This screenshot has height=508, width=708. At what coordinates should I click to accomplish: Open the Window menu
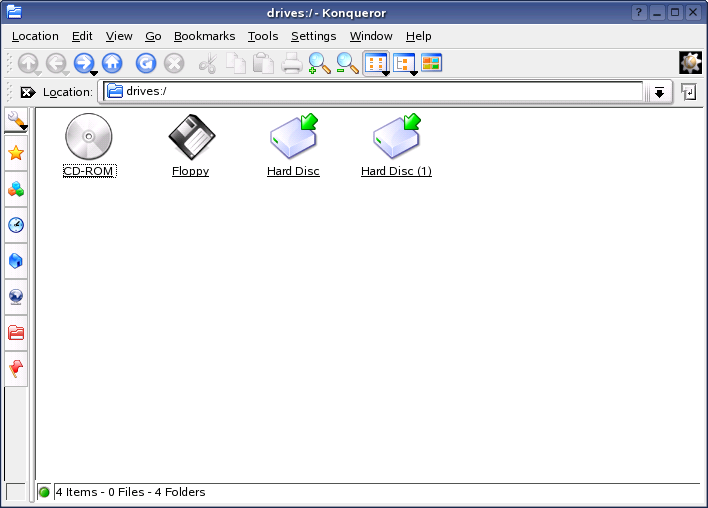(x=371, y=36)
